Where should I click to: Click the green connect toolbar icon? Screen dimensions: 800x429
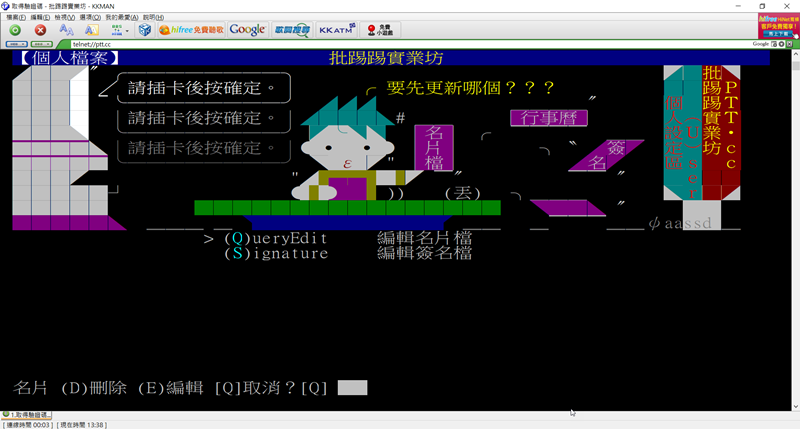pos(15,30)
